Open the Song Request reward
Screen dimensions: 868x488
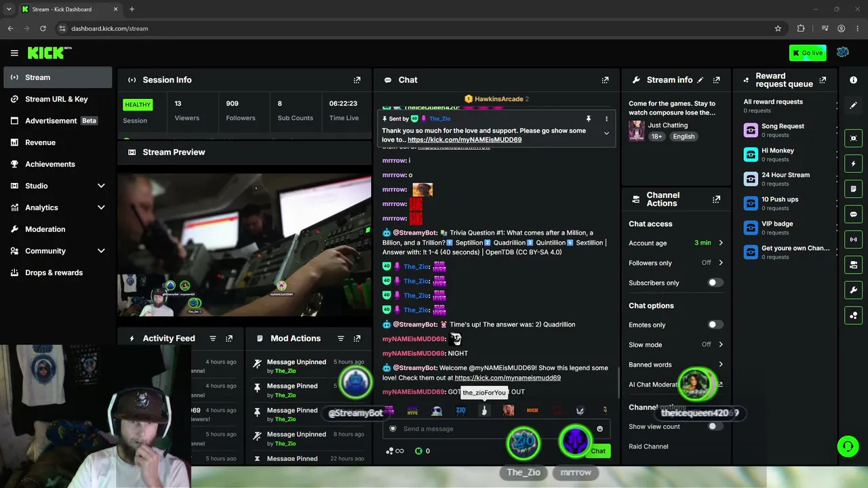(x=787, y=129)
